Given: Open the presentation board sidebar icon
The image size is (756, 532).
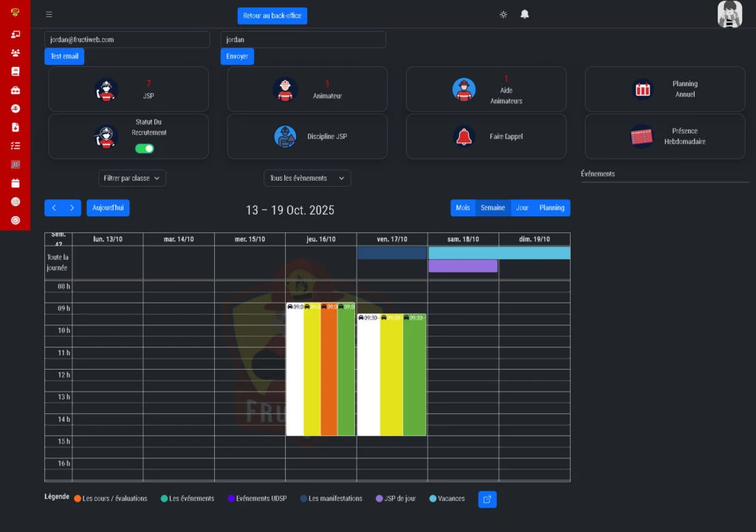Looking at the screenshot, I should (16, 34).
